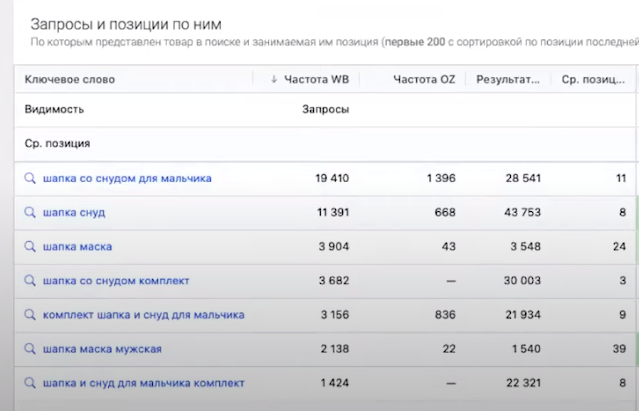Click OZ frequency value 1 396
Image resolution: width=639 pixels, height=411 pixels.
tap(441, 178)
